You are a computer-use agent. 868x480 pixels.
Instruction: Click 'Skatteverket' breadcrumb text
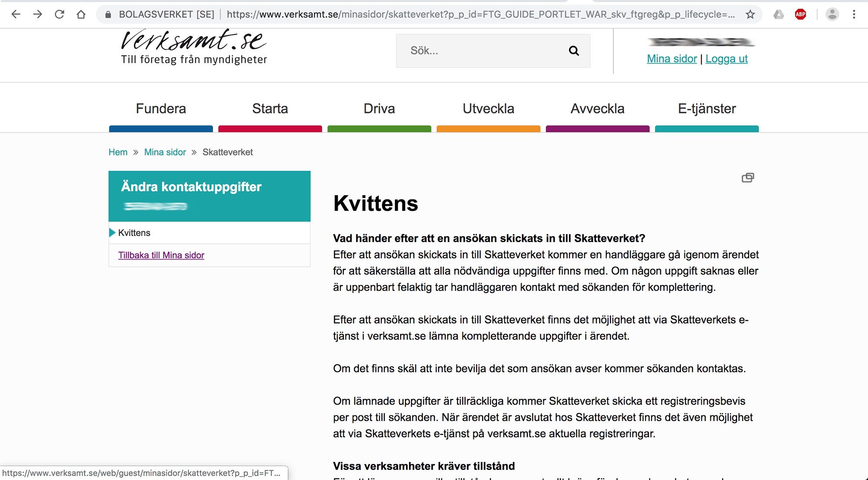pos(227,152)
